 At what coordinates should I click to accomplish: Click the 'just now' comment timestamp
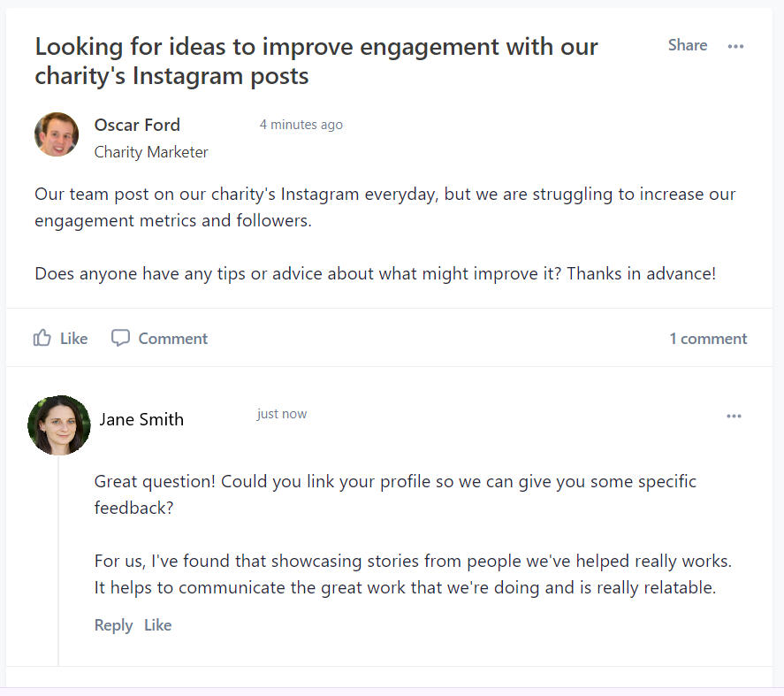(x=282, y=414)
